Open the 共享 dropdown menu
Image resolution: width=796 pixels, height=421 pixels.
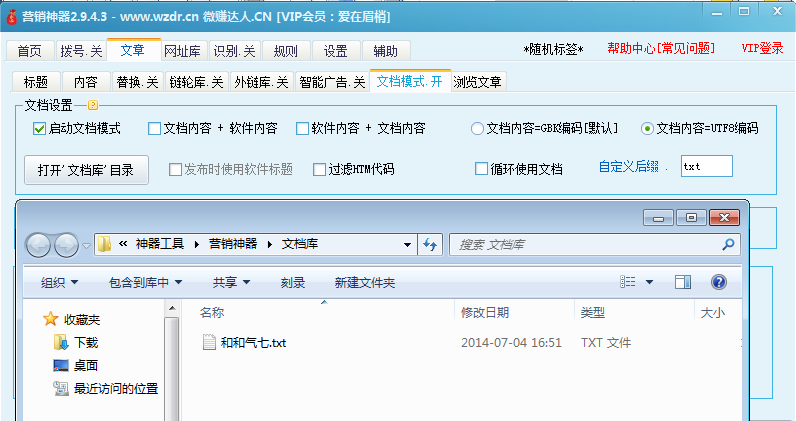tap(231, 282)
